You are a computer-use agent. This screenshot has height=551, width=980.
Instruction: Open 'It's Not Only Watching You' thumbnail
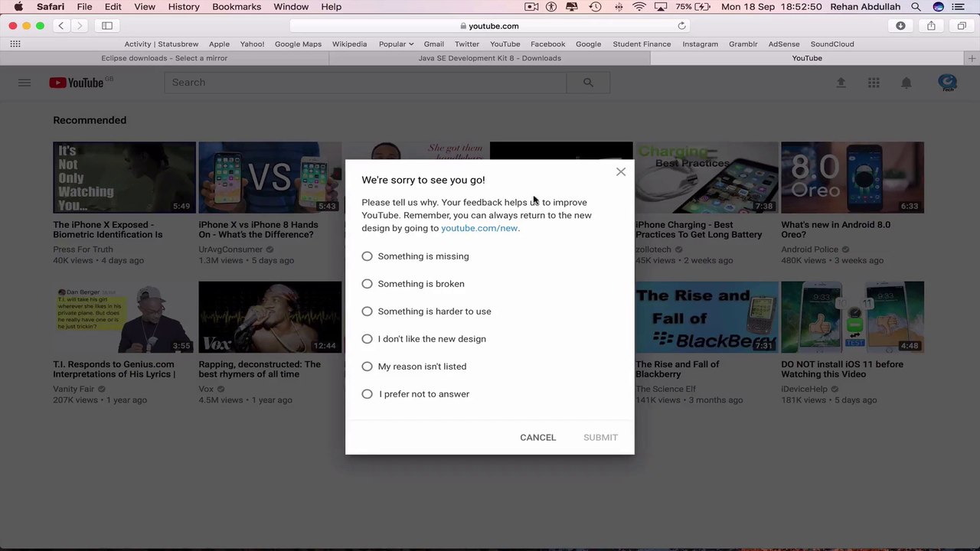tap(124, 178)
